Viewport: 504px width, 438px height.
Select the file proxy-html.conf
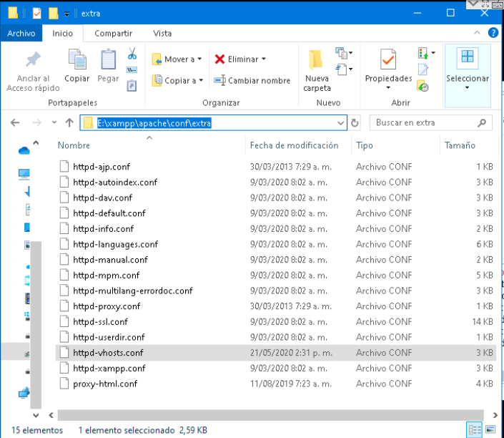[105, 384]
